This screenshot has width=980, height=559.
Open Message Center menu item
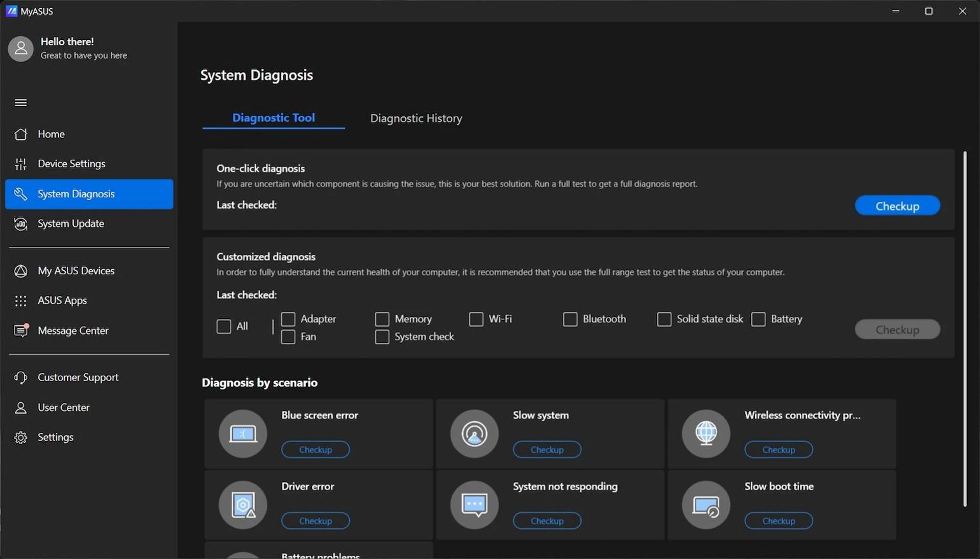click(x=89, y=331)
